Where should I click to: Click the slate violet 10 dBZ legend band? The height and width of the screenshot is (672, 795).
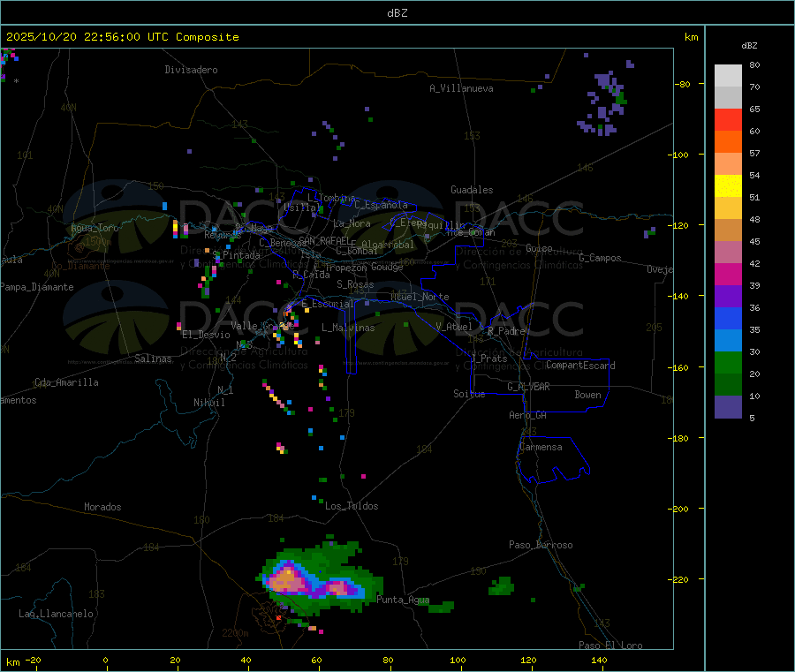click(x=728, y=407)
